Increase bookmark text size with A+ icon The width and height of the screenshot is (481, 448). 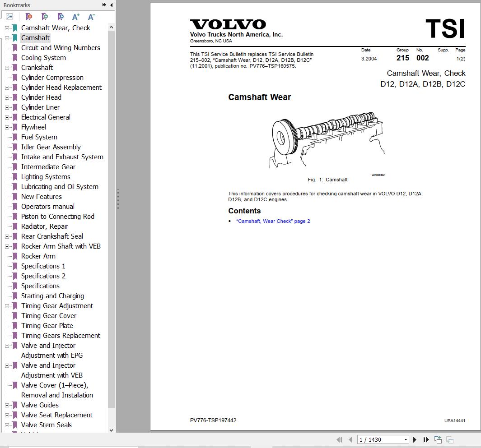(x=75, y=16)
